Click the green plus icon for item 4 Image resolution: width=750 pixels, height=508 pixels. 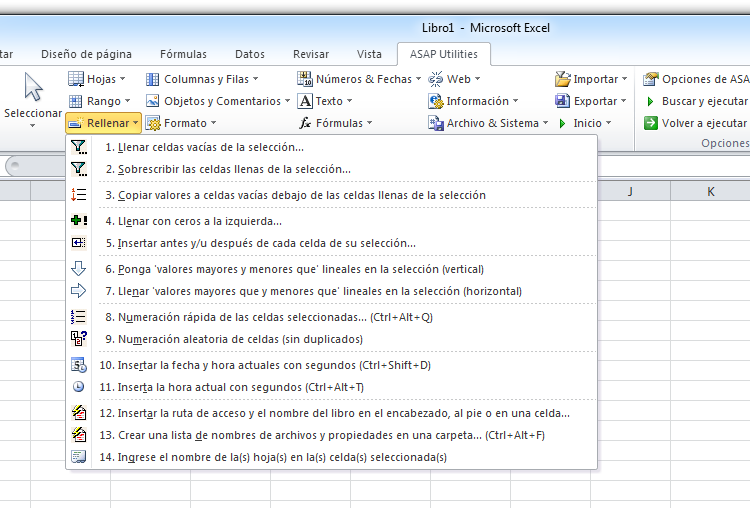pyautogui.click(x=78, y=221)
